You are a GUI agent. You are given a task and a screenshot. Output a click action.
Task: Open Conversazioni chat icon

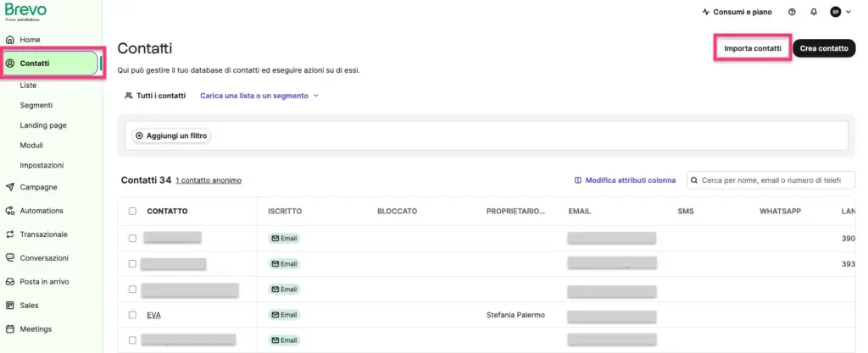point(9,258)
